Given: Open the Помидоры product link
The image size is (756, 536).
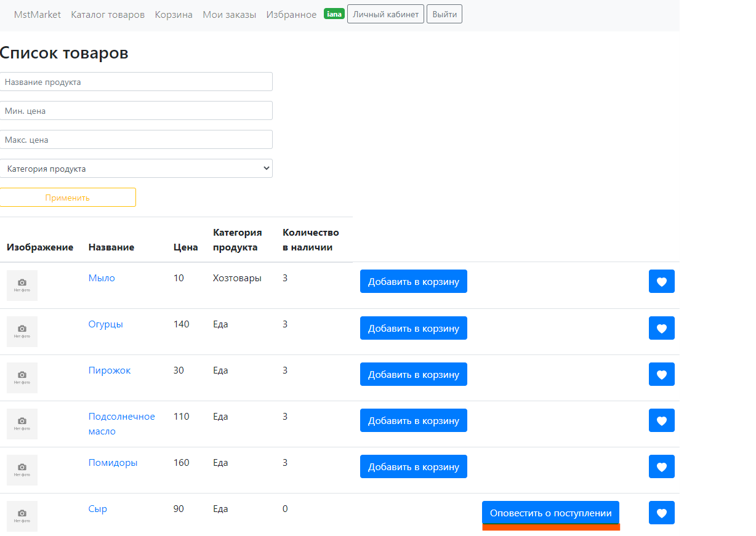Looking at the screenshot, I should [113, 463].
